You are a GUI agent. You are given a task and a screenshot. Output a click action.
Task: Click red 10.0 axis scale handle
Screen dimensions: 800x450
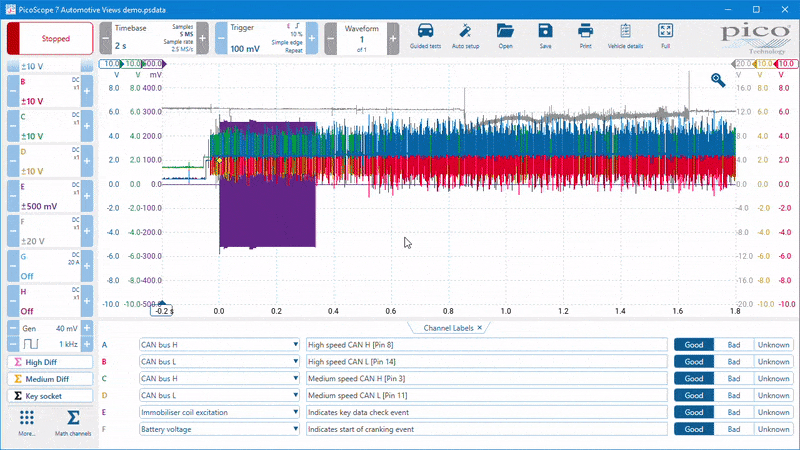point(784,64)
